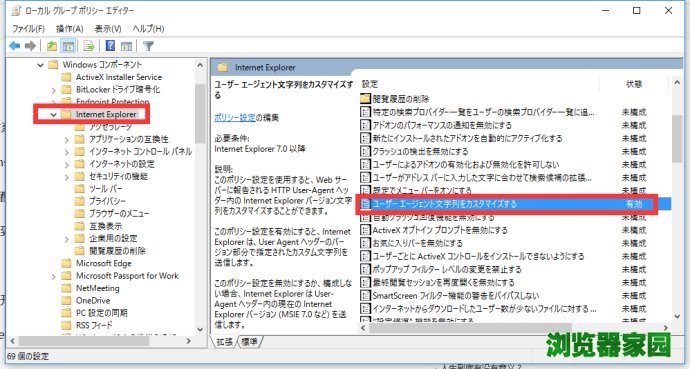Open the Help toolbar icon
Screen dimensions: 690x369
tap(110, 46)
